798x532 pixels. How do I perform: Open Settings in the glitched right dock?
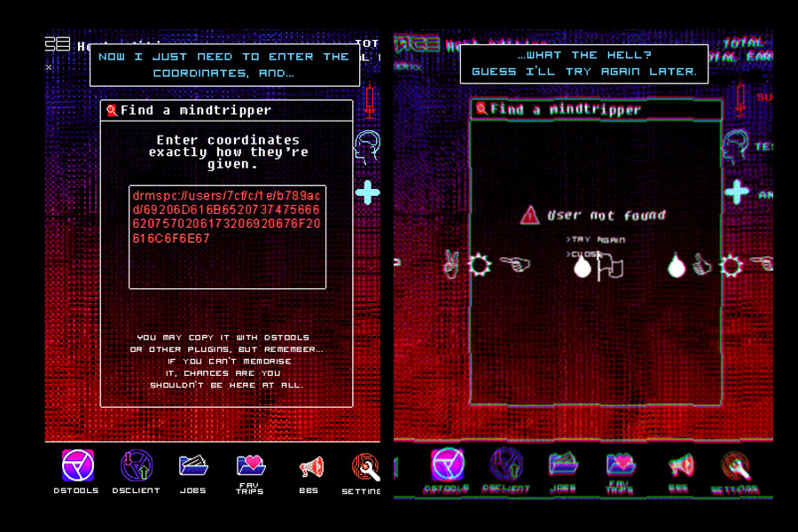coord(735,466)
